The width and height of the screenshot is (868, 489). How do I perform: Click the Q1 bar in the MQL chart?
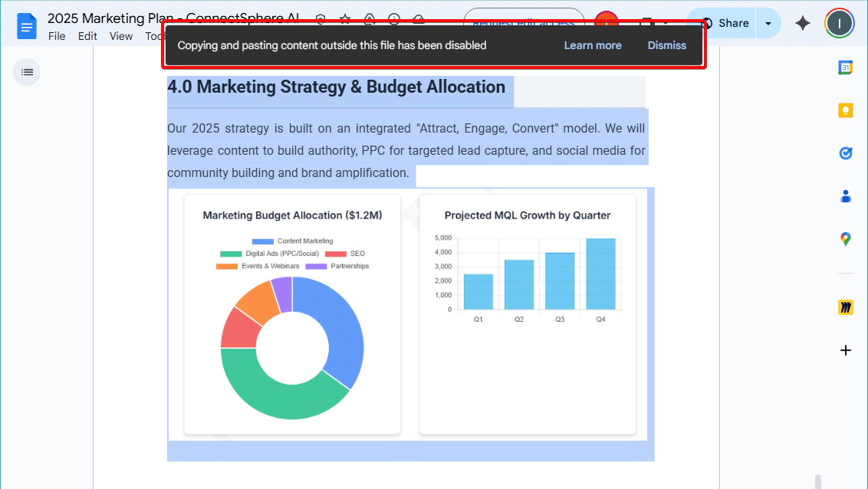point(478,291)
